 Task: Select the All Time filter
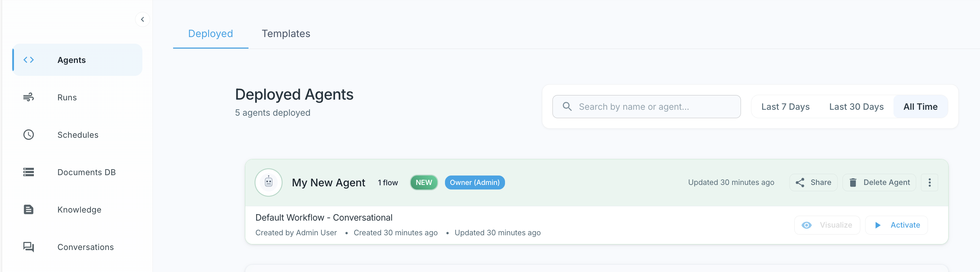tap(920, 107)
